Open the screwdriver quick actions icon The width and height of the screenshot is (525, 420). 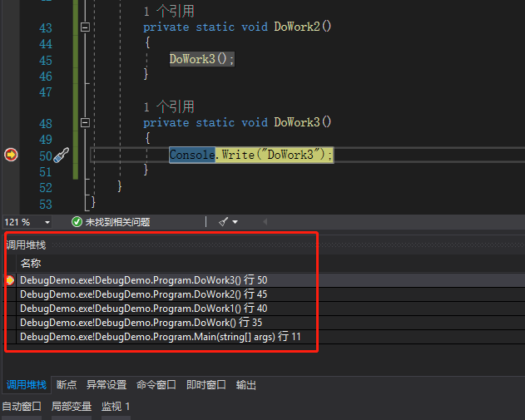[x=62, y=155]
